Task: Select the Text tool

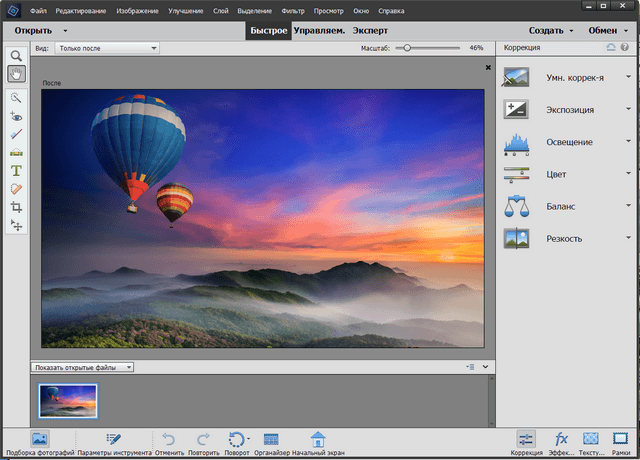Action: coord(16,171)
